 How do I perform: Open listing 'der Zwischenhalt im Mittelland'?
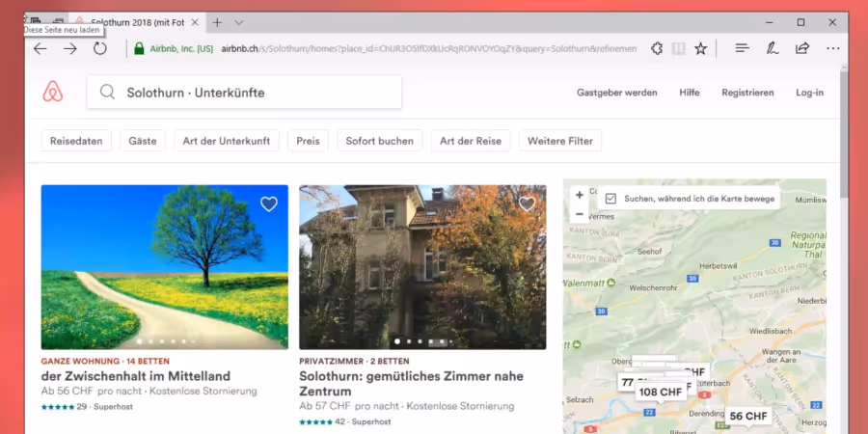pyautogui.click(x=136, y=376)
